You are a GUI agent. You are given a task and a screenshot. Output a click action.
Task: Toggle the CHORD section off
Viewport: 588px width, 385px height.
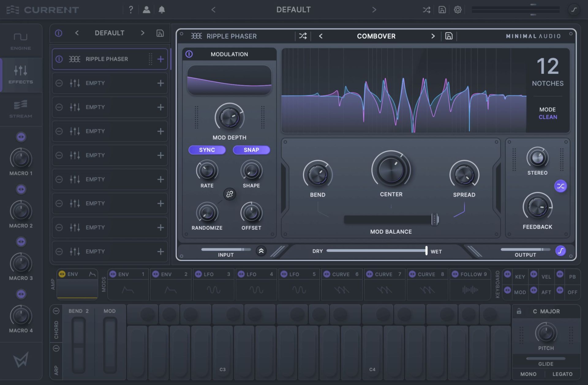coord(56,311)
